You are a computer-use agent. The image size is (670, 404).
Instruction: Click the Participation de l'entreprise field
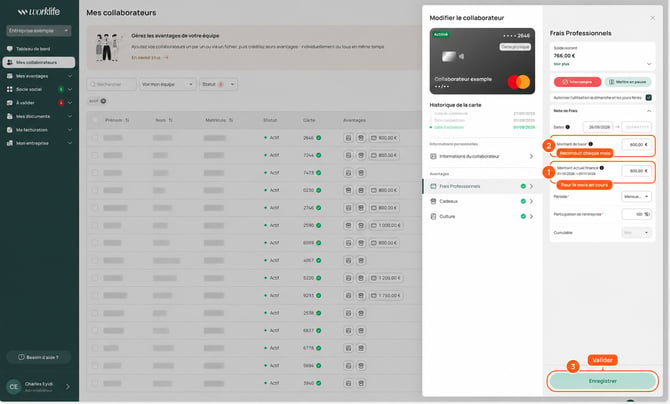tap(636, 214)
